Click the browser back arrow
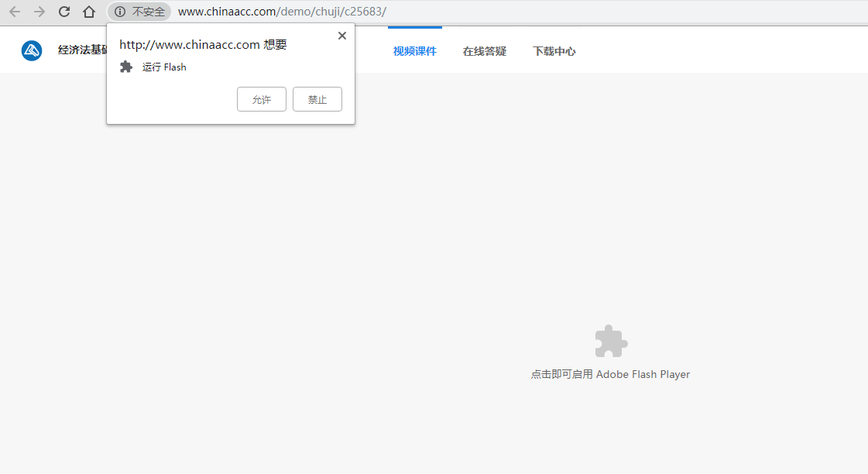 [x=15, y=12]
